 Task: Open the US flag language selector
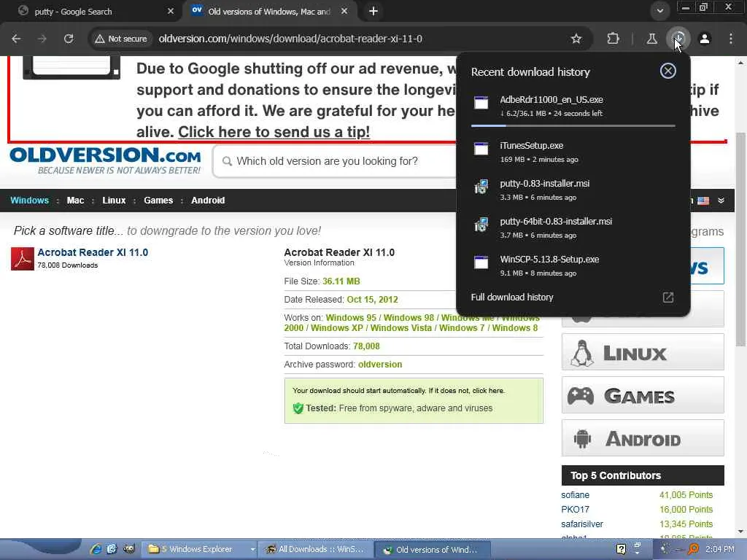point(703,201)
